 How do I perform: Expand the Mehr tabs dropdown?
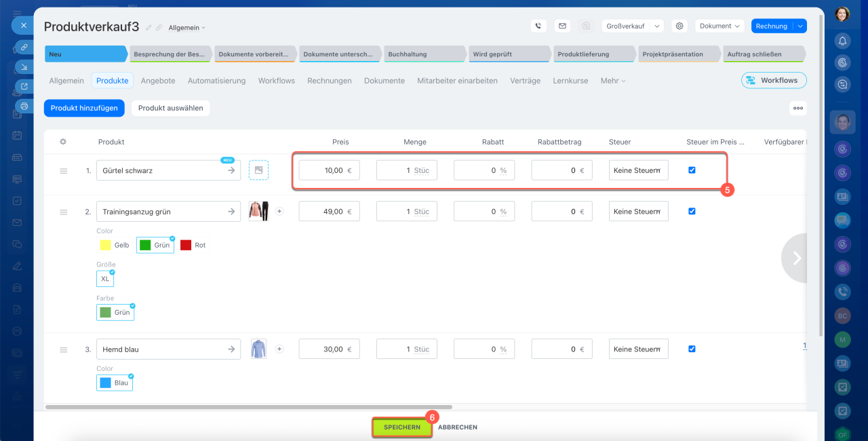click(x=612, y=81)
